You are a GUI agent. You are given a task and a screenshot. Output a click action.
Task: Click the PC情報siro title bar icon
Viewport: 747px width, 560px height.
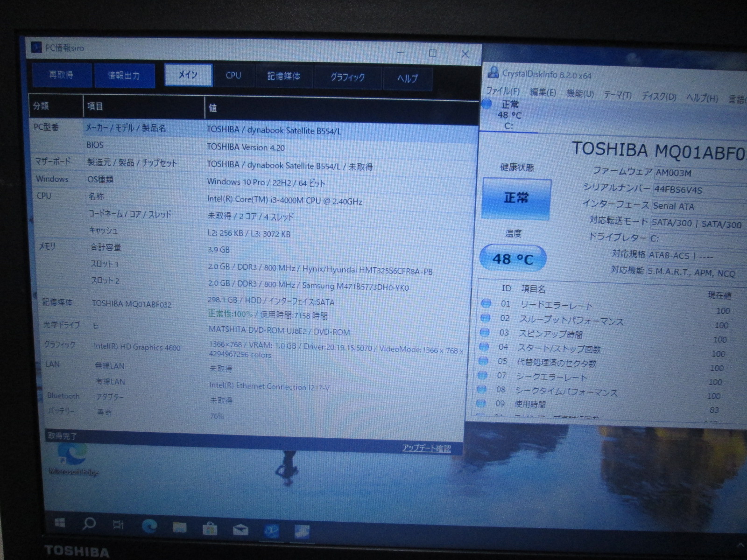[36, 47]
